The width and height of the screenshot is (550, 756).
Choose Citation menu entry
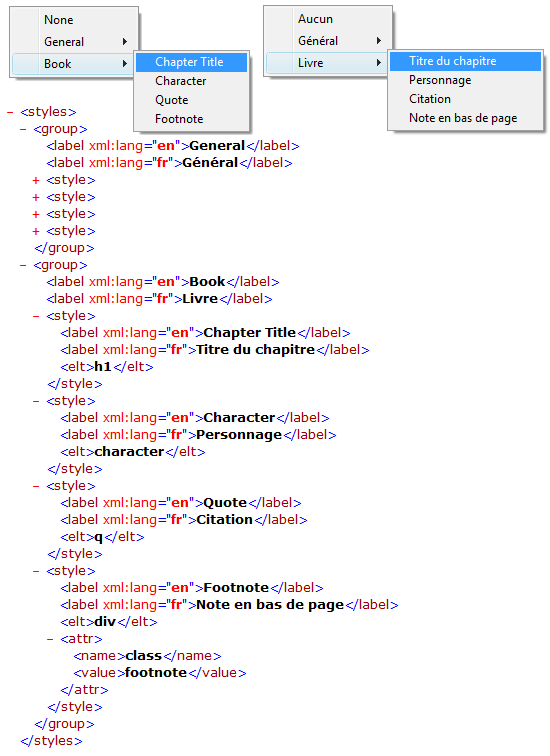(465, 99)
